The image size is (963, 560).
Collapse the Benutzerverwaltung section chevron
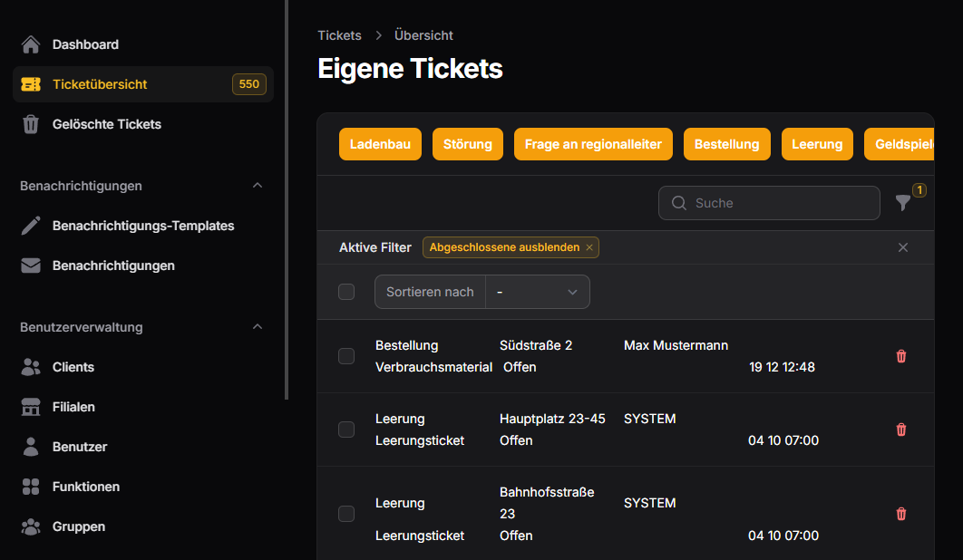click(x=258, y=326)
